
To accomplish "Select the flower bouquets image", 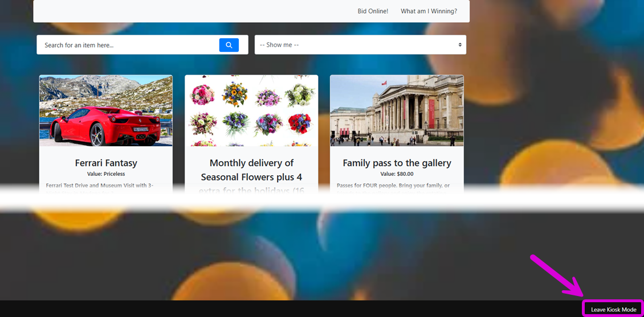I will (x=251, y=111).
